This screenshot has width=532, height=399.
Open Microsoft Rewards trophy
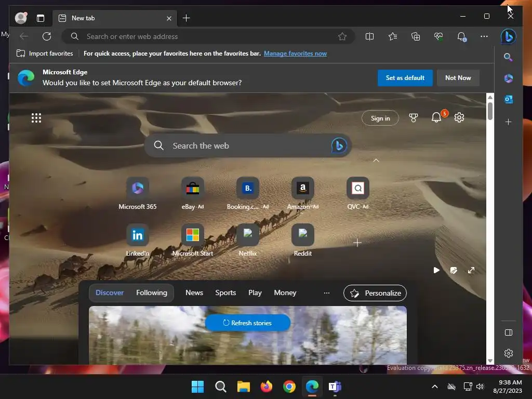point(413,118)
